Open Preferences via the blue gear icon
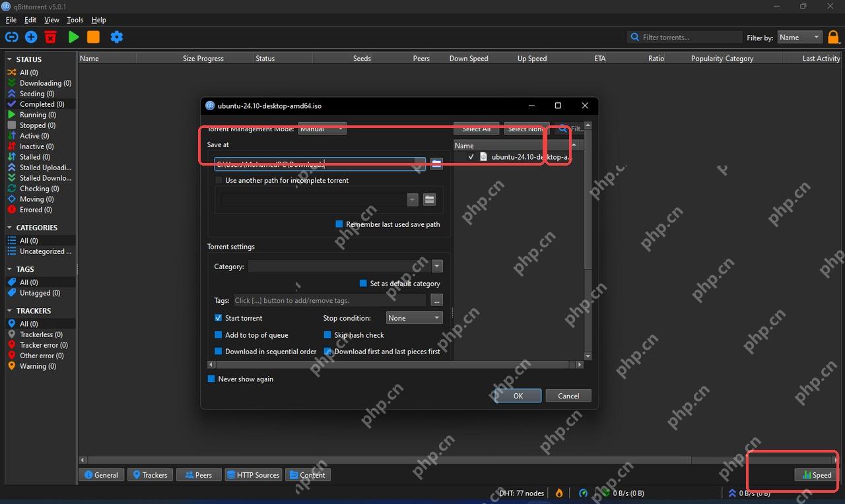 pyautogui.click(x=117, y=38)
